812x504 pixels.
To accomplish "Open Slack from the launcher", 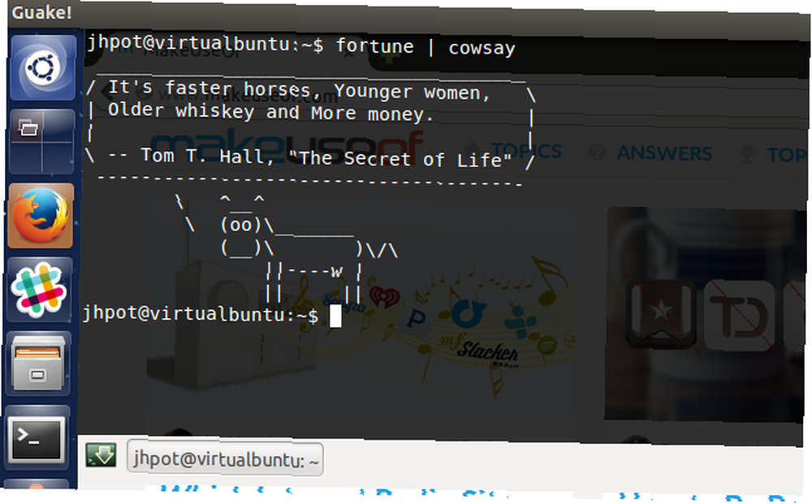I will (40, 289).
